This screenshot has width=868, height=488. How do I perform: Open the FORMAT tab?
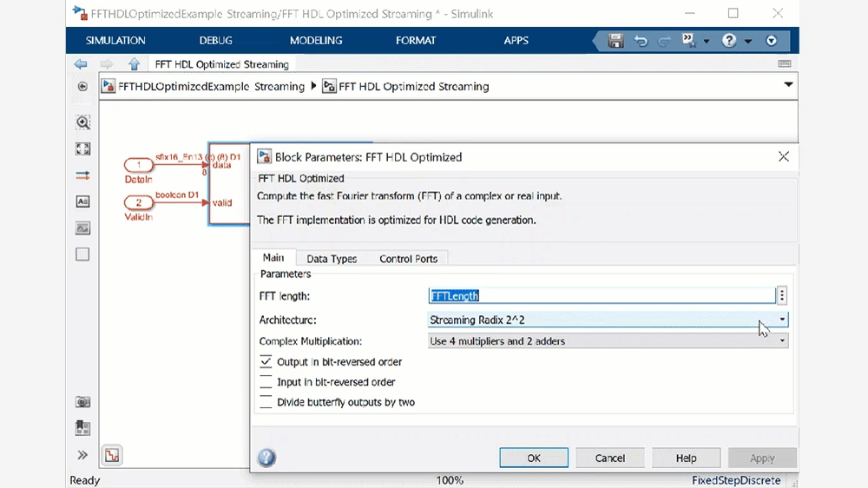point(416,41)
